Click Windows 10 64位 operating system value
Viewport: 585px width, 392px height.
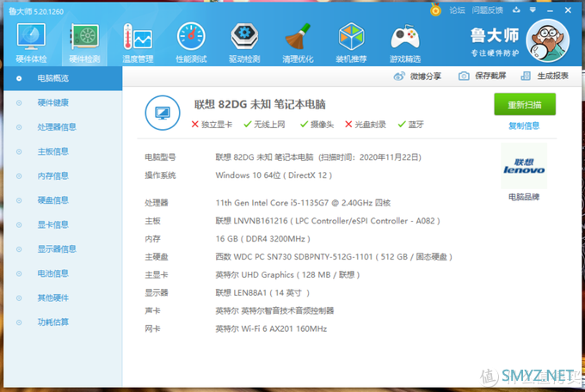click(274, 175)
